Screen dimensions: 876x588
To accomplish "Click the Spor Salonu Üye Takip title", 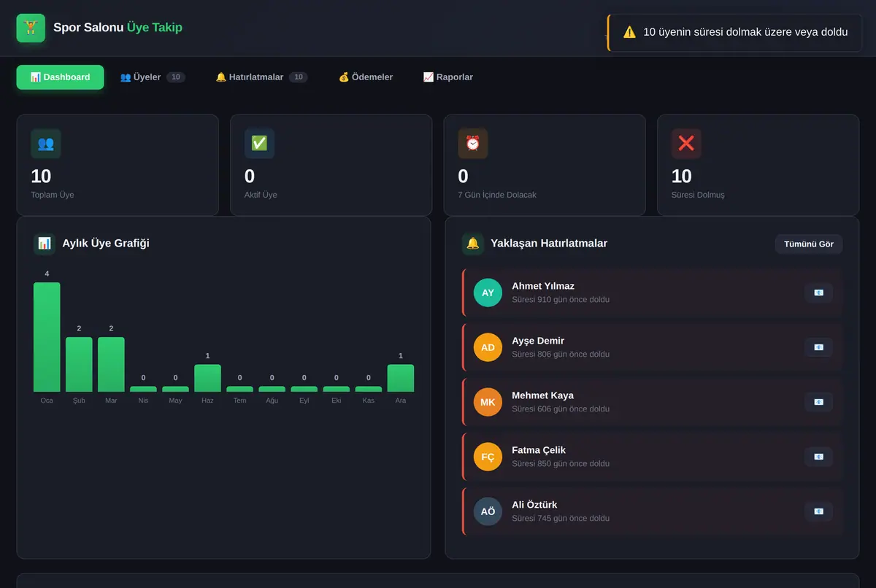I will 118,28.
